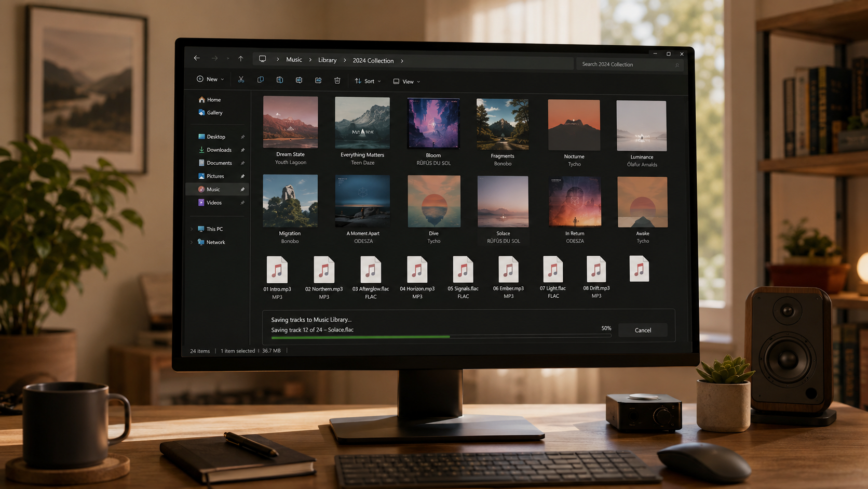Expand Network in the sidebar
Screen dimensions: 868x489
click(x=192, y=242)
